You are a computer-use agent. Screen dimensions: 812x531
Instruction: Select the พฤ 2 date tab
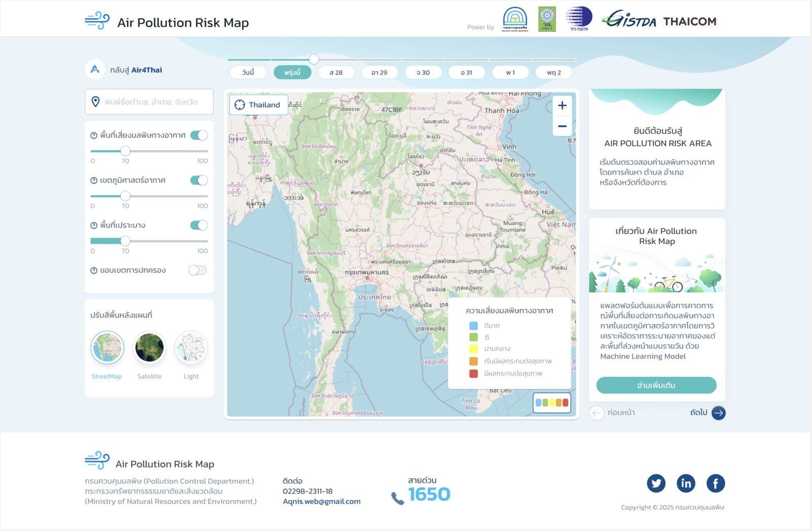tap(554, 73)
